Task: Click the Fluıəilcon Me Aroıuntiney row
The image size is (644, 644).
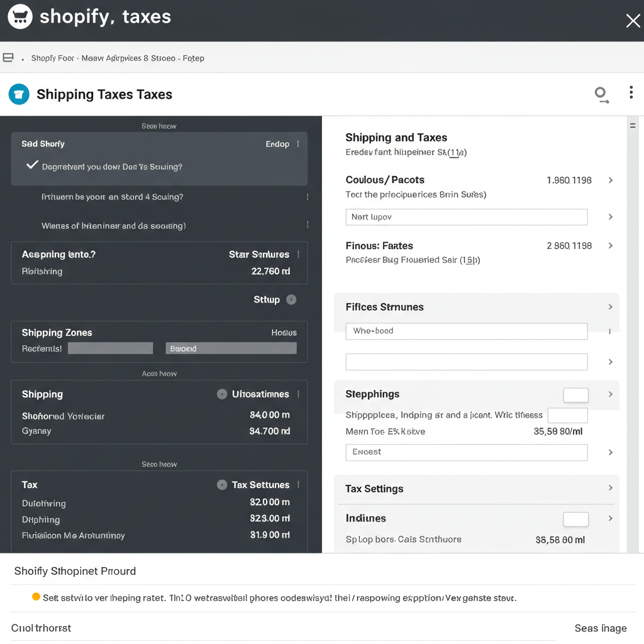Action: (156, 535)
